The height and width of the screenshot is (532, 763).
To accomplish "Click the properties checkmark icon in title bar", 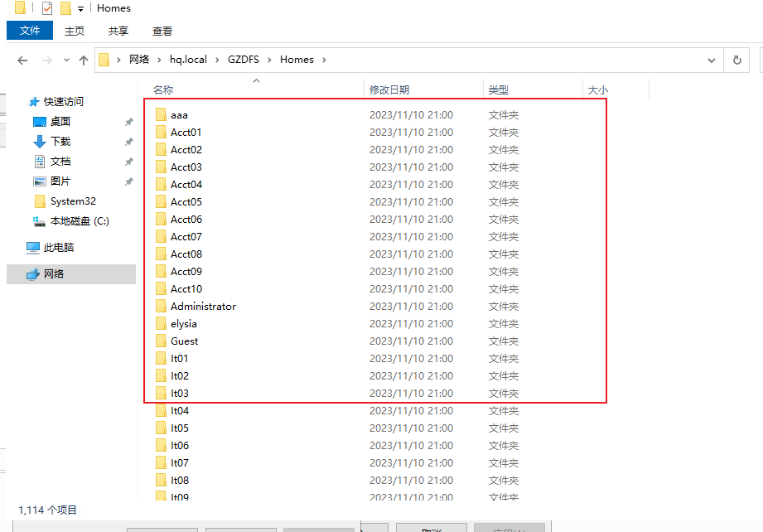I will pyautogui.click(x=47, y=8).
